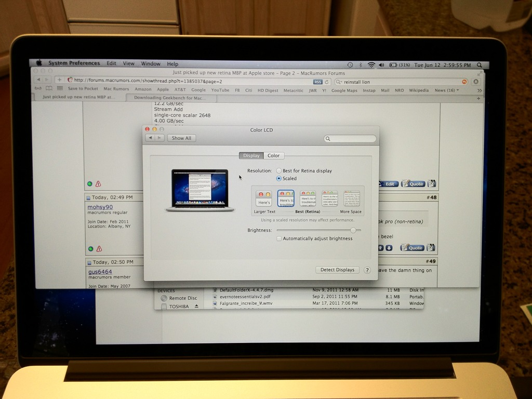Open the Bluetooth status icon
Image resolution: width=532 pixels, height=399 pixels.
click(361, 65)
